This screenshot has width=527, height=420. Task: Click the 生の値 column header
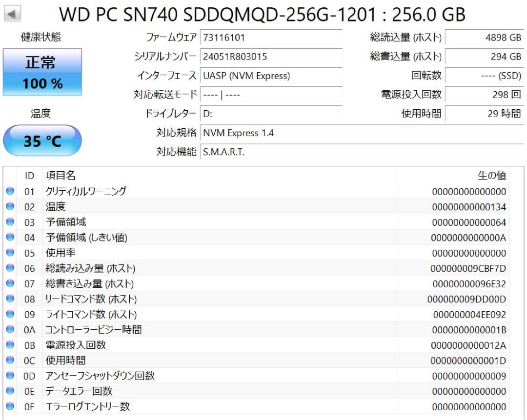click(492, 176)
